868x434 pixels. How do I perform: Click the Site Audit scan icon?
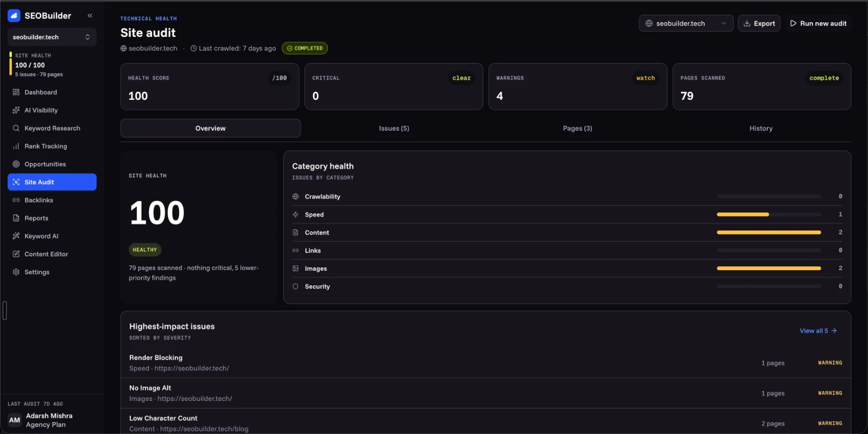[x=16, y=182]
